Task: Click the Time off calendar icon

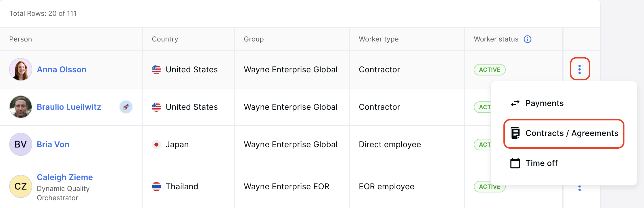Action: coord(515,163)
